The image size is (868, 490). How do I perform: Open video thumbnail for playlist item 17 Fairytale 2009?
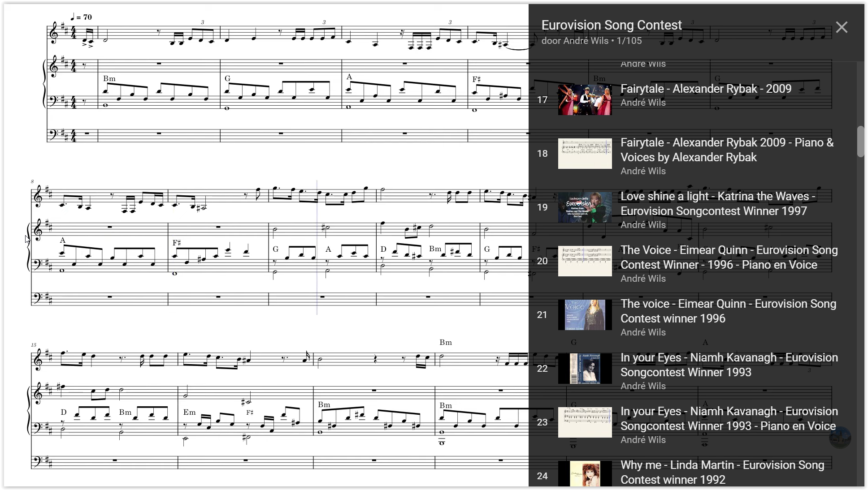pos(585,100)
